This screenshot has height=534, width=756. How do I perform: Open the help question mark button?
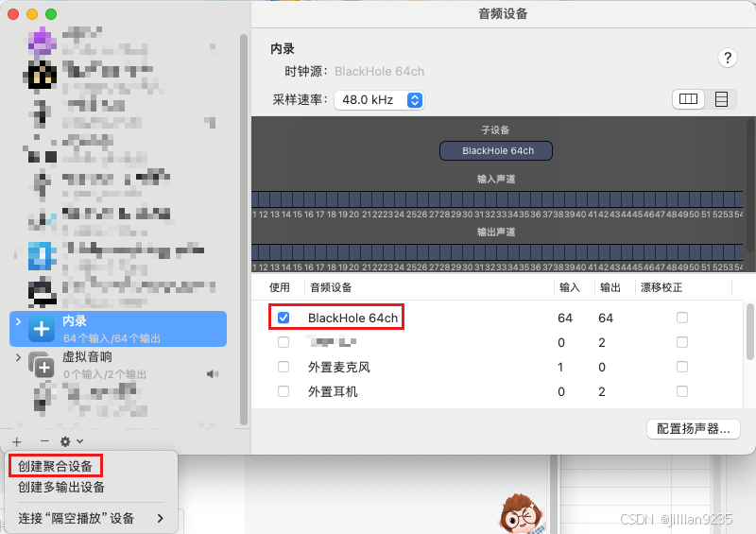click(x=727, y=58)
